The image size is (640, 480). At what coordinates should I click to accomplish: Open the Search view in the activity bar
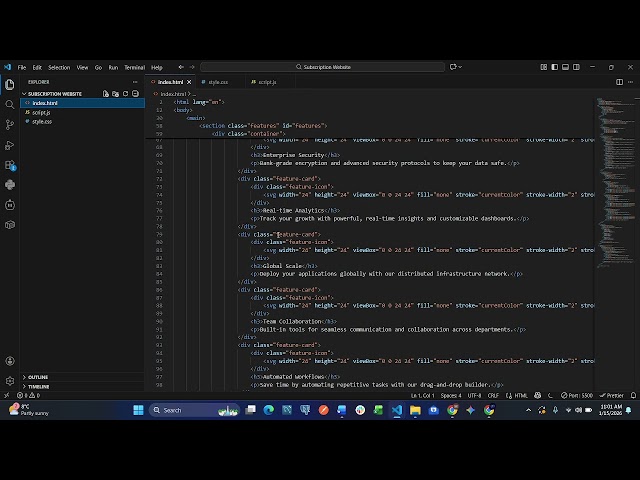10,104
